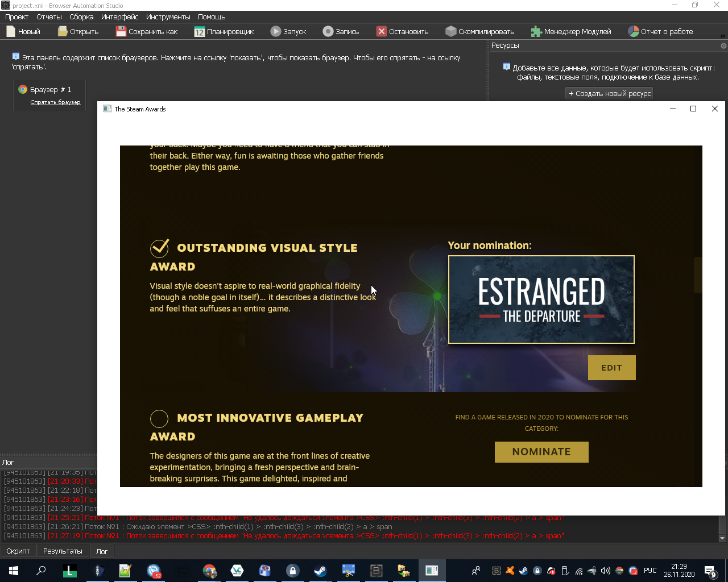Open the Отчеты menu
Screen dimensions: 728x582
point(49,16)
